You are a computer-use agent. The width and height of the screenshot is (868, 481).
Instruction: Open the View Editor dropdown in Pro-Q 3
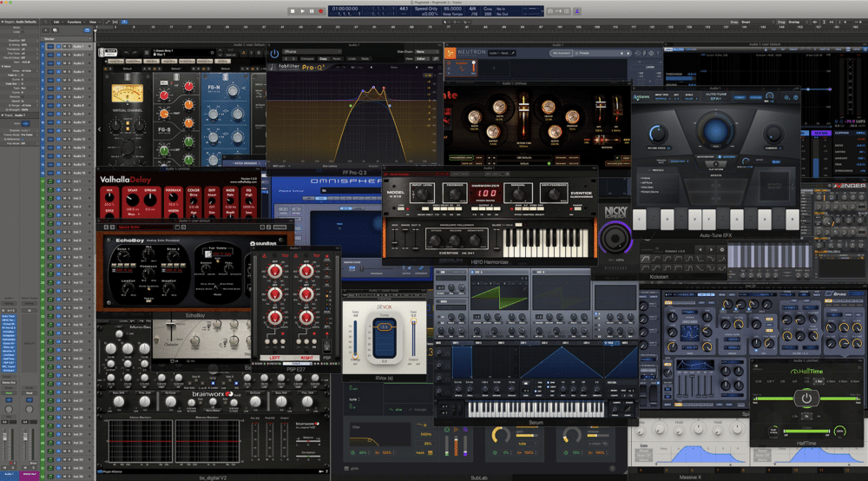tap(422, 58)
